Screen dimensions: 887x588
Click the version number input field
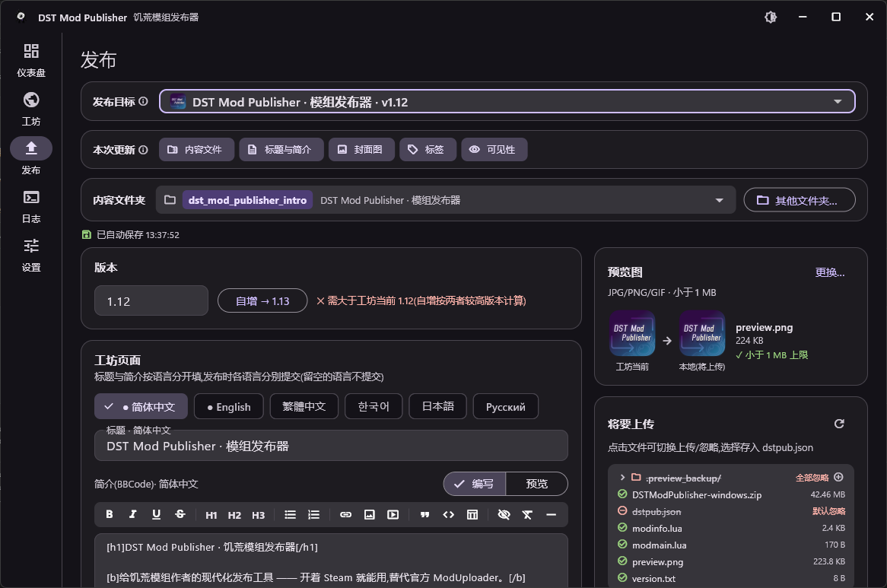coord(151,300)
